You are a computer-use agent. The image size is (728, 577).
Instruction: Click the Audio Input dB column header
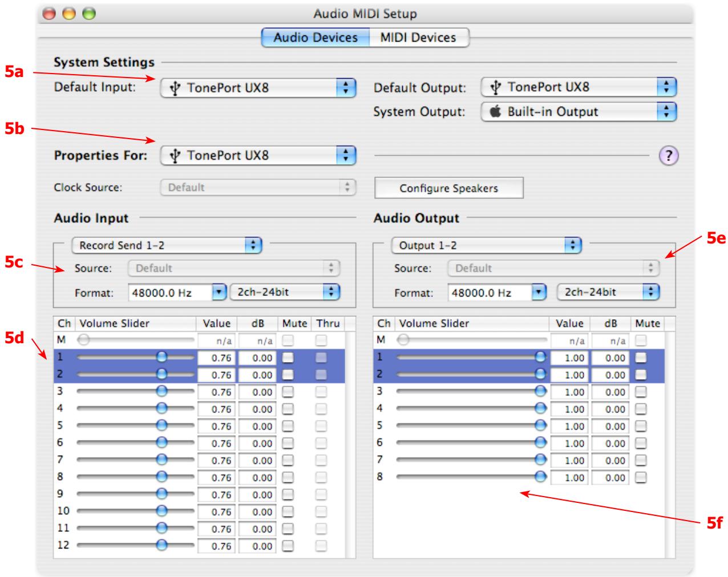pos(257,324)
